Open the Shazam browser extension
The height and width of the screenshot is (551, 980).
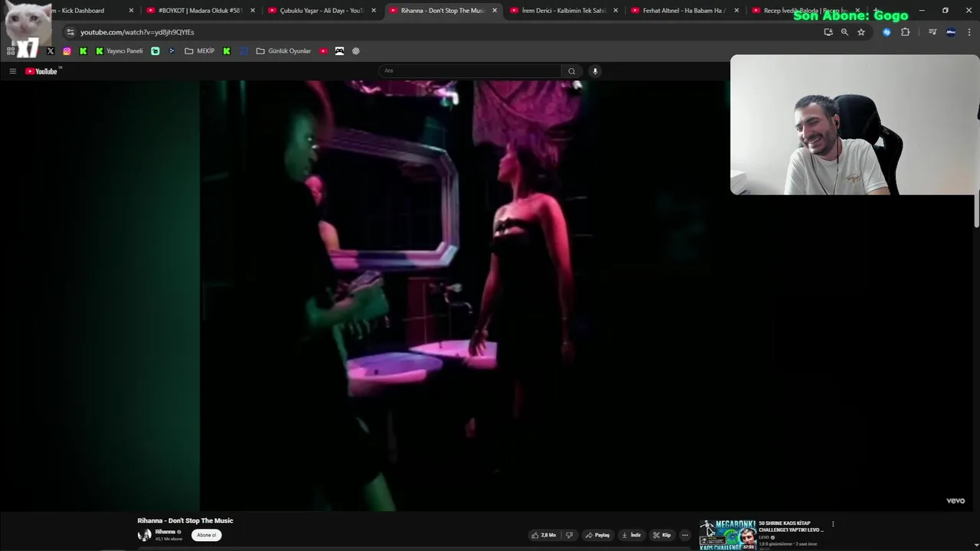(887, 32)
